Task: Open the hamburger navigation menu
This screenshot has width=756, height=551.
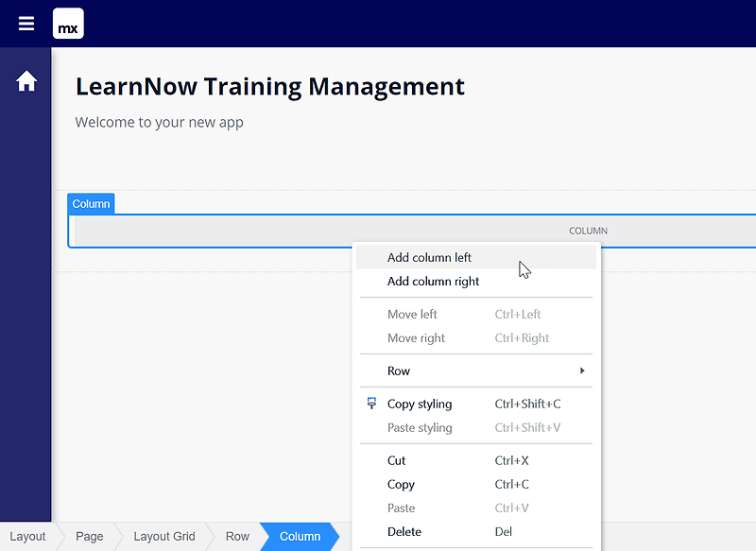Action: pos(26,24)
